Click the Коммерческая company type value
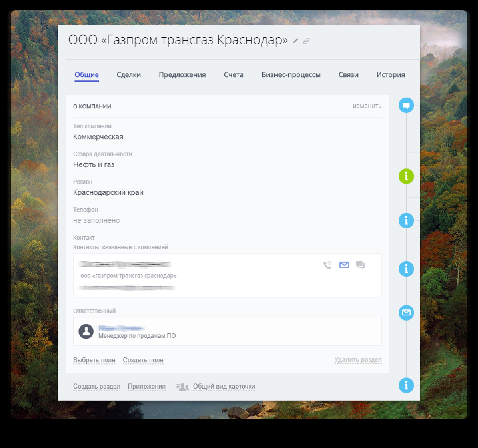 click(98, 137)
